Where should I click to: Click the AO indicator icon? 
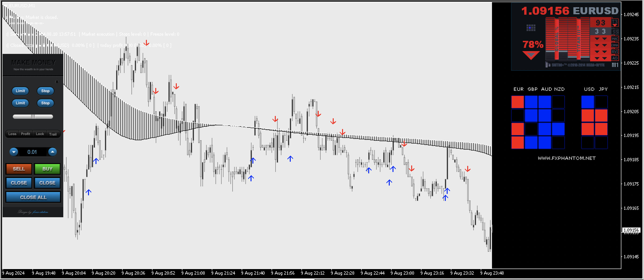click(615, 58)
